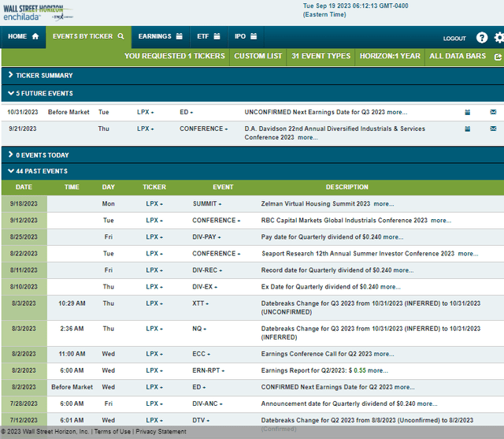The height and width of the screenshot is (439, 504).
Task: Open the Custom List option
Action: click(x=258, y=56)
